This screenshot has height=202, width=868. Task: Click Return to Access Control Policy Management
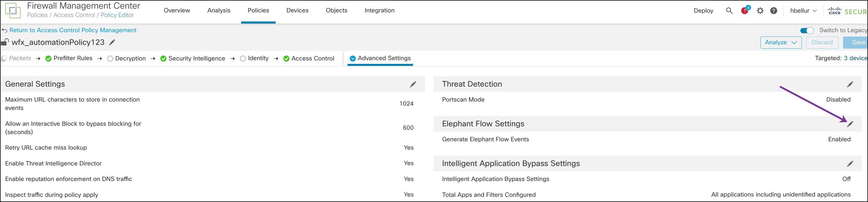pos(73,30)
